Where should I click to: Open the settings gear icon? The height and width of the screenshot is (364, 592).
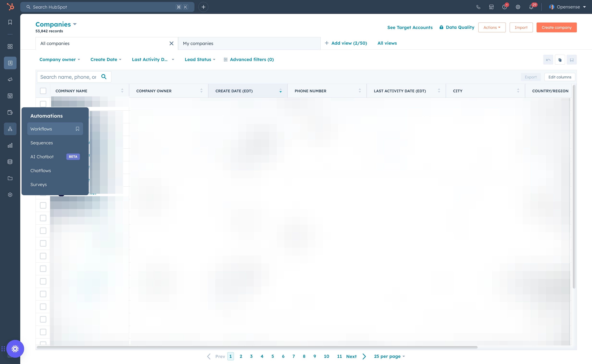click(518, 7)
